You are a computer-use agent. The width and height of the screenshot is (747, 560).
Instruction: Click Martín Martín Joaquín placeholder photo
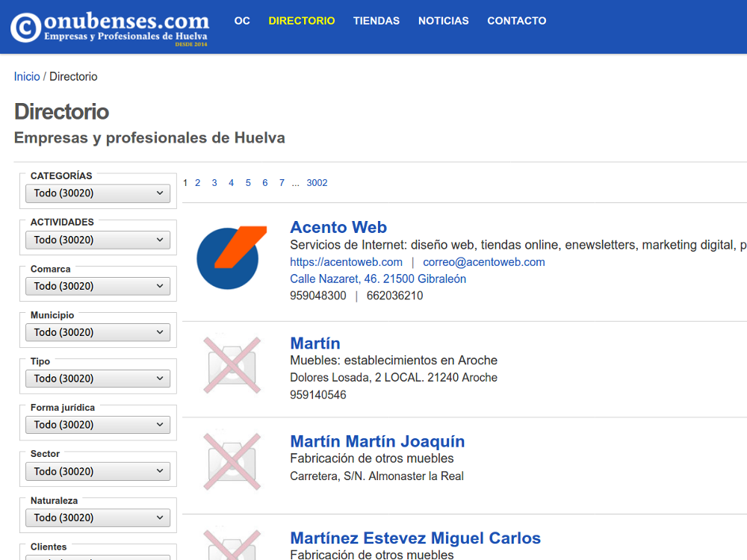(232, 461)
